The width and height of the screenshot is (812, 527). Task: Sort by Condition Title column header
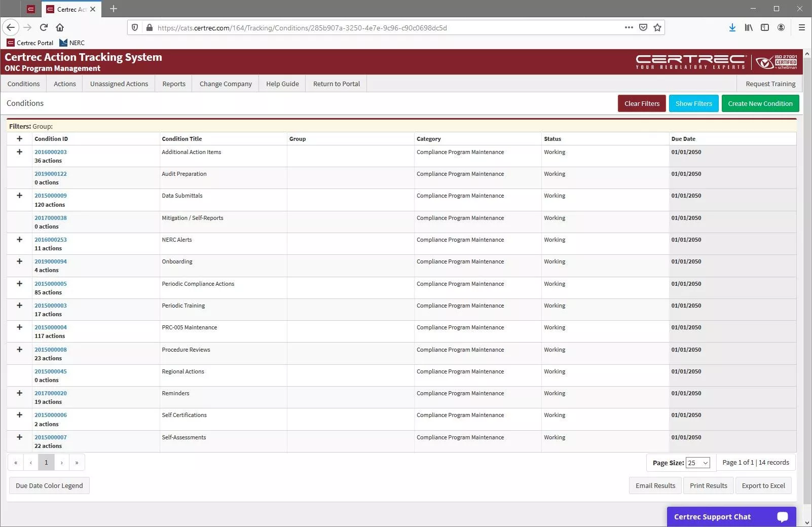182,139
